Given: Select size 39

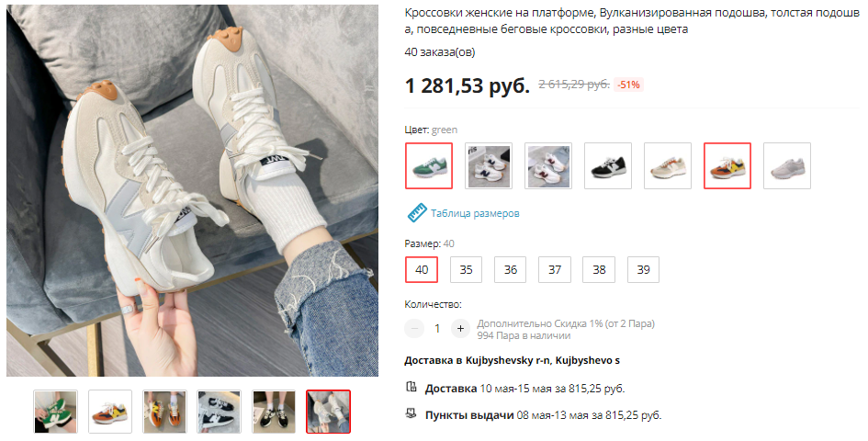Looking at the screenshot, I should point(643,270).
